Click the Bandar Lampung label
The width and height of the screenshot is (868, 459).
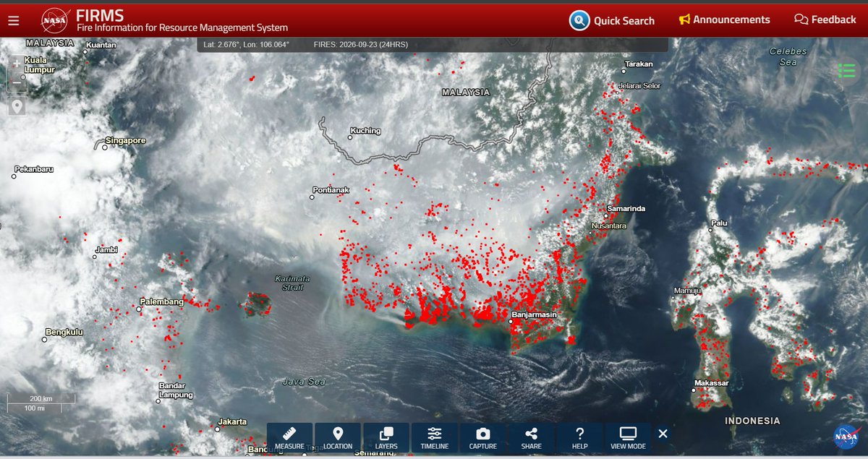coord(176,390)
